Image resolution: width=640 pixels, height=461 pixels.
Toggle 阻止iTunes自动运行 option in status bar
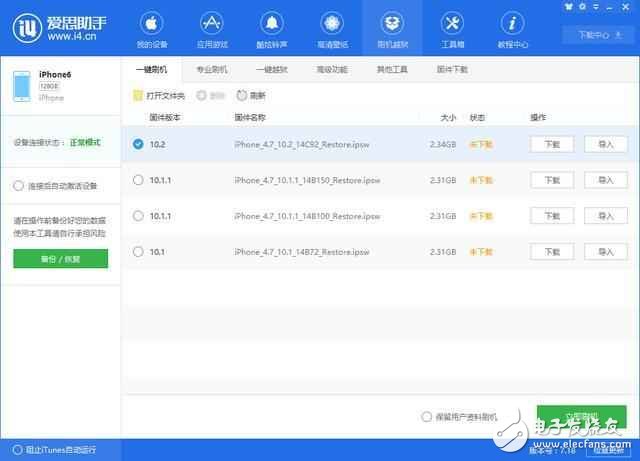(x=16, y=450)
